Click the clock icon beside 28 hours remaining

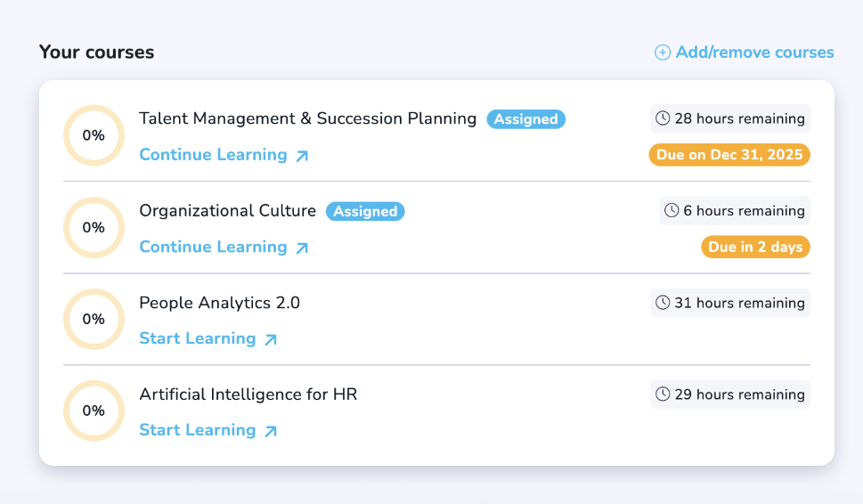pos(663,118)
